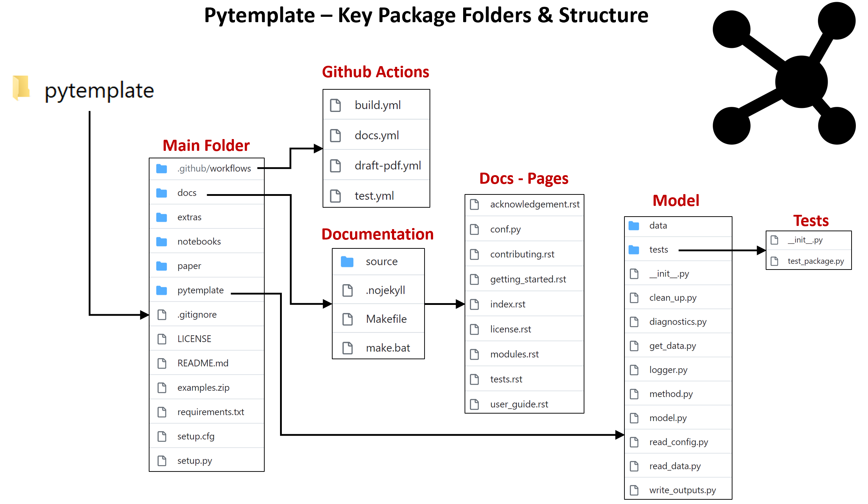868x504 pixels.
Task: Click the Github Actions red heading
Action: point(376,72)
